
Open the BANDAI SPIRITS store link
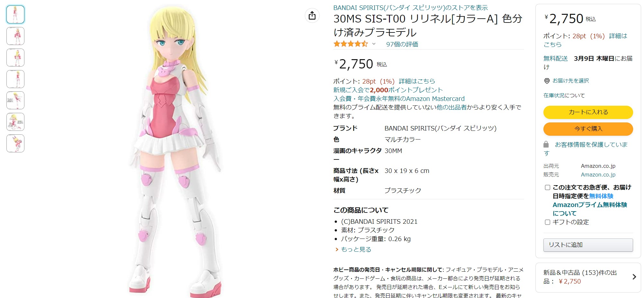410,8
